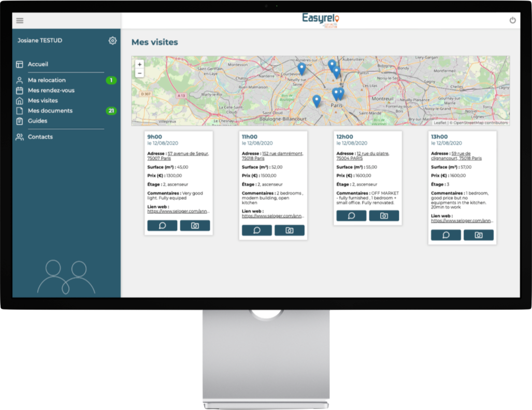This screenshot has width=532, height=410.
Task: Click the map marker near Courbevoie
Action: (x=301, y=68)
